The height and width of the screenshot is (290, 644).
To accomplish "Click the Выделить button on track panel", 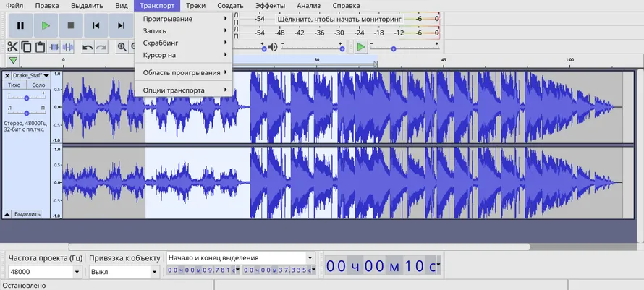I will [27, 214].
